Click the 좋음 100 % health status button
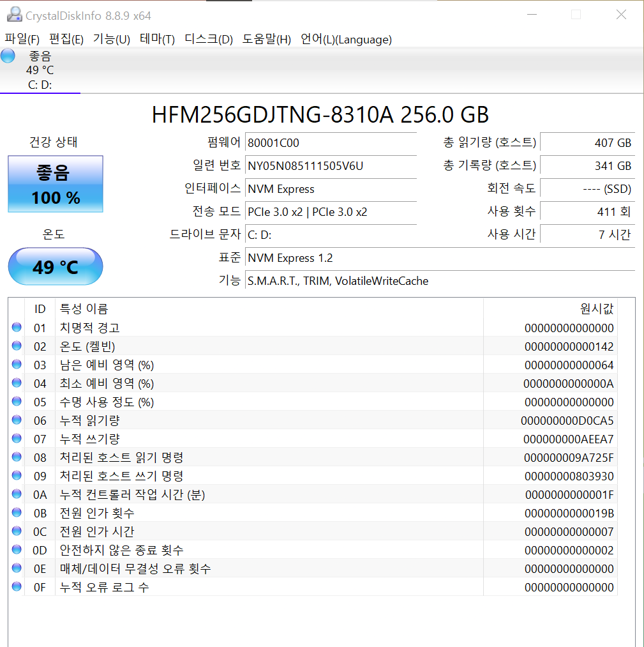The width and height of the screenshot is (644, 647). click(x=56, y=184)
